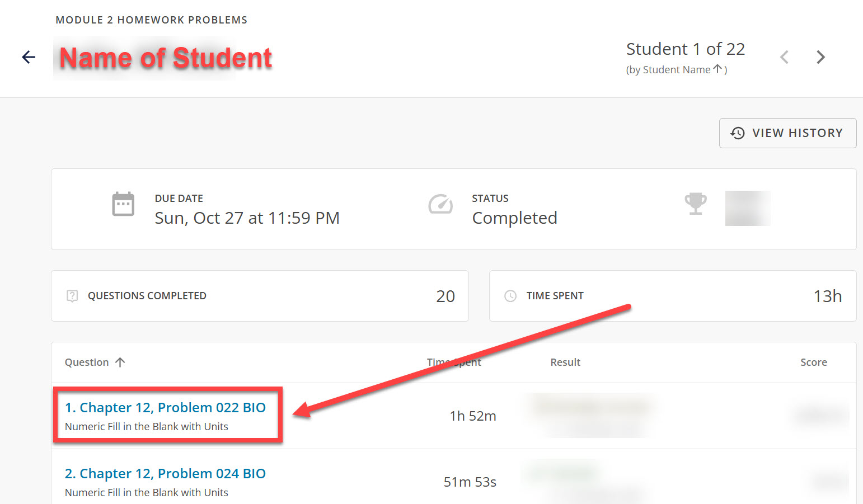Open the VIEW HISTORY button
Viewport: 863px width, 504px height.
[x=787, y=133]
